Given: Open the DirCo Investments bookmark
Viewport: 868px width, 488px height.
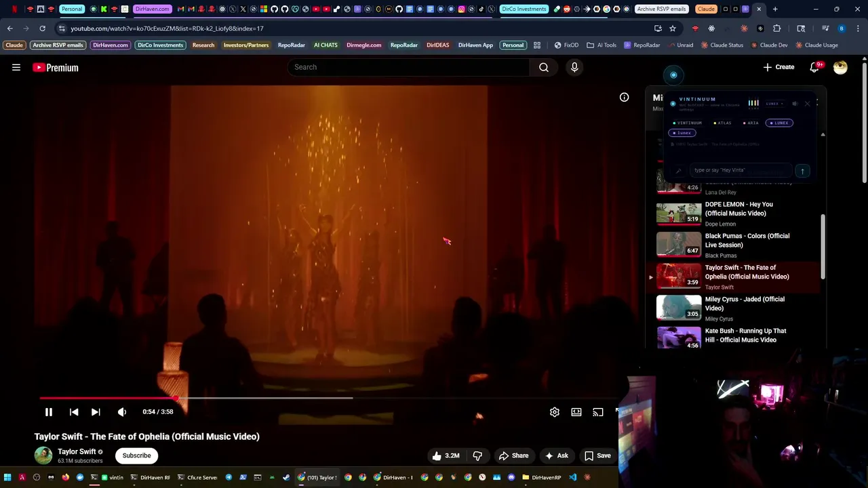Looking at the screenshot, I should pyautogui.click(x=160, y=45).
